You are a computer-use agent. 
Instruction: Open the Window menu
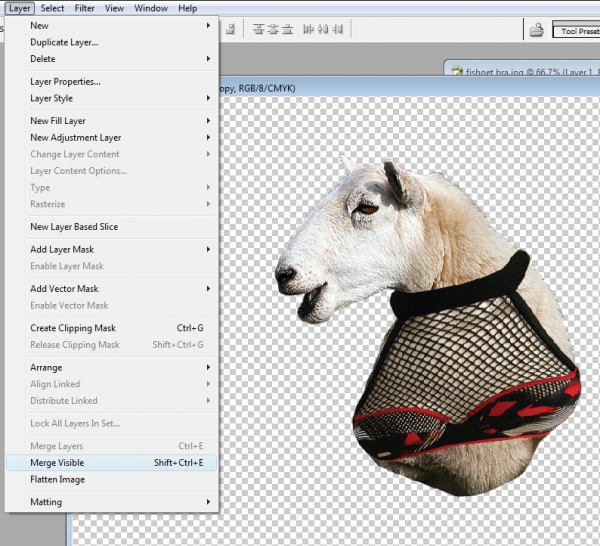tap(151, 8)
